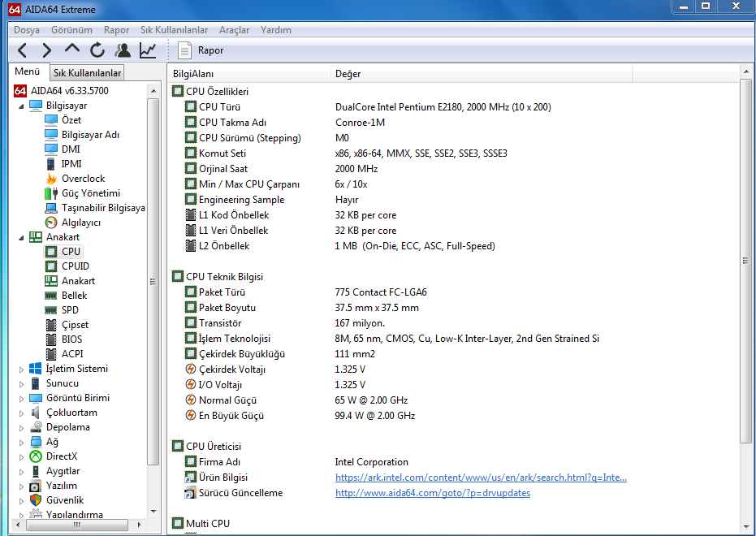Click the BIOS chip icon
Viewport: 756px width, 536px height.
(x=50, y=339)
